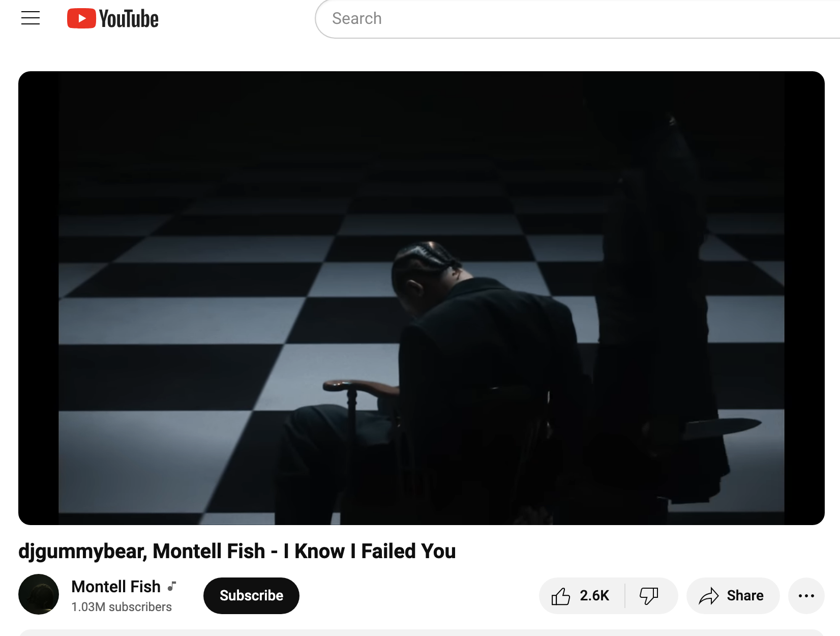The height and width of the screenshot is (636, 840).
Task: Open the Montell Fish channel name link
Action: point(116,587)
